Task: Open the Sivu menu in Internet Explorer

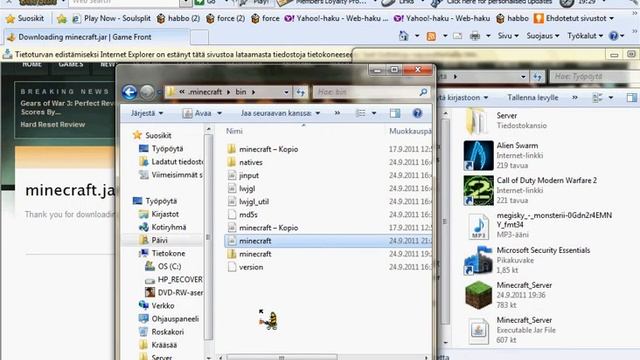Action: coord(508,36)
